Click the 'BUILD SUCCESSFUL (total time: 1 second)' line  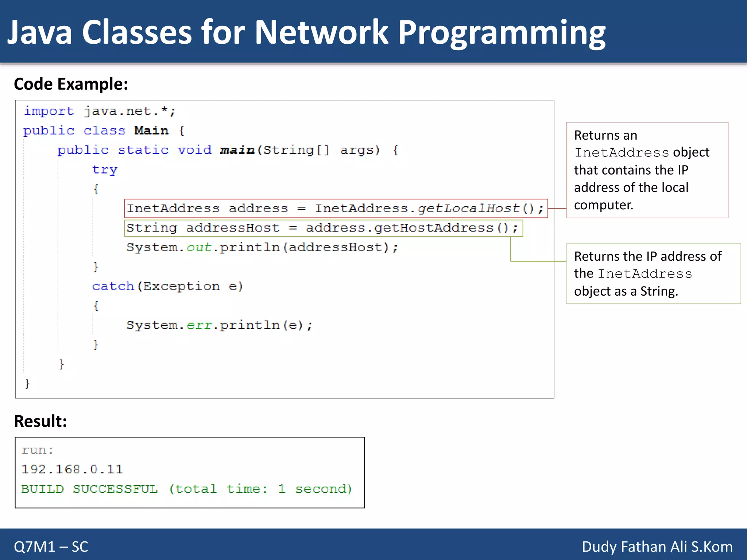coord(187,489)
